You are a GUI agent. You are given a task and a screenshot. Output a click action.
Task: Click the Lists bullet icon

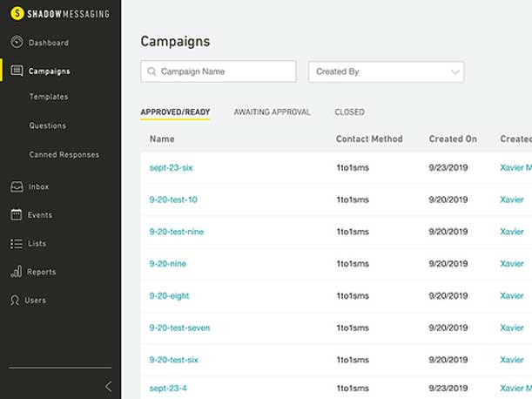[x=17, y=243]
